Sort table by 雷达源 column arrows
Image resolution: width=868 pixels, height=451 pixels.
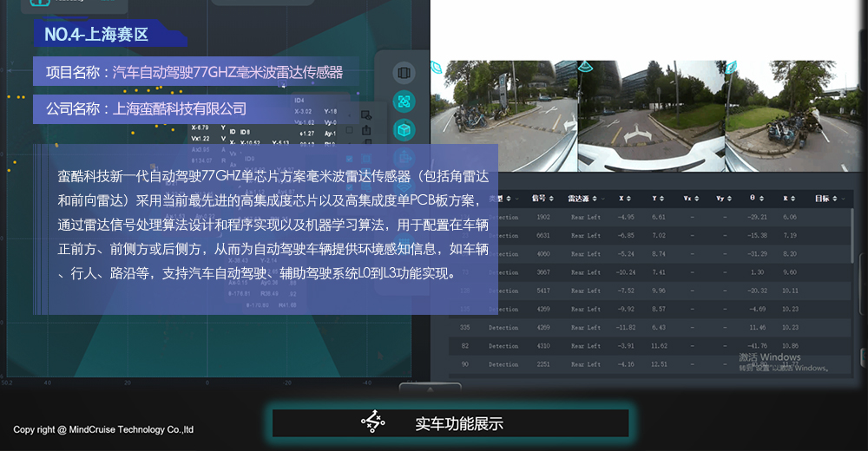(x=595, y=198)
